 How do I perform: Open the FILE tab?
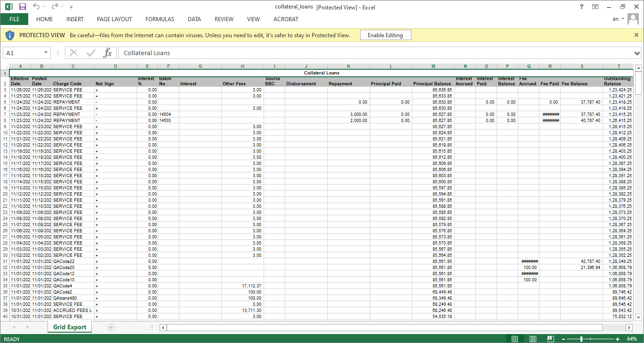(x=14, y=19)
